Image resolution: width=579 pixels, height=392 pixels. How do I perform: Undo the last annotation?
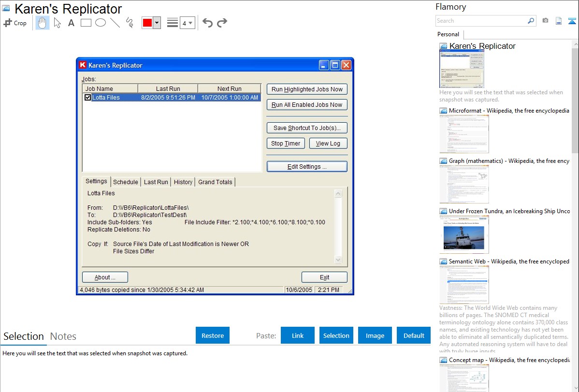tap(207, 23)
